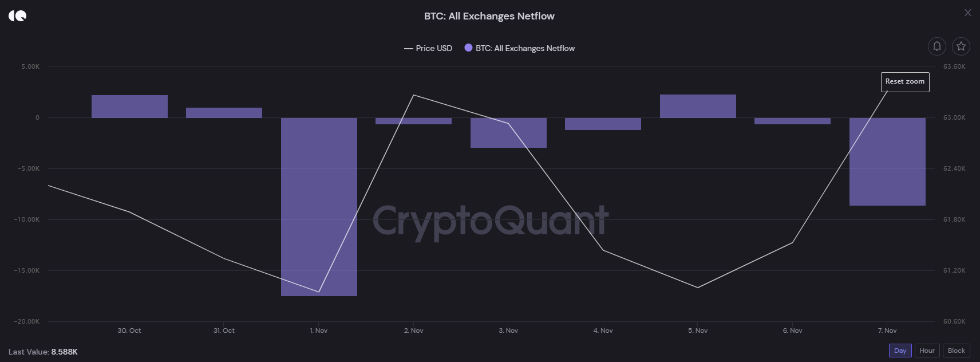Select the 3 Nov negative netflow bar
This screenshot has width=980, height=362.
click(x=508, y=133)
